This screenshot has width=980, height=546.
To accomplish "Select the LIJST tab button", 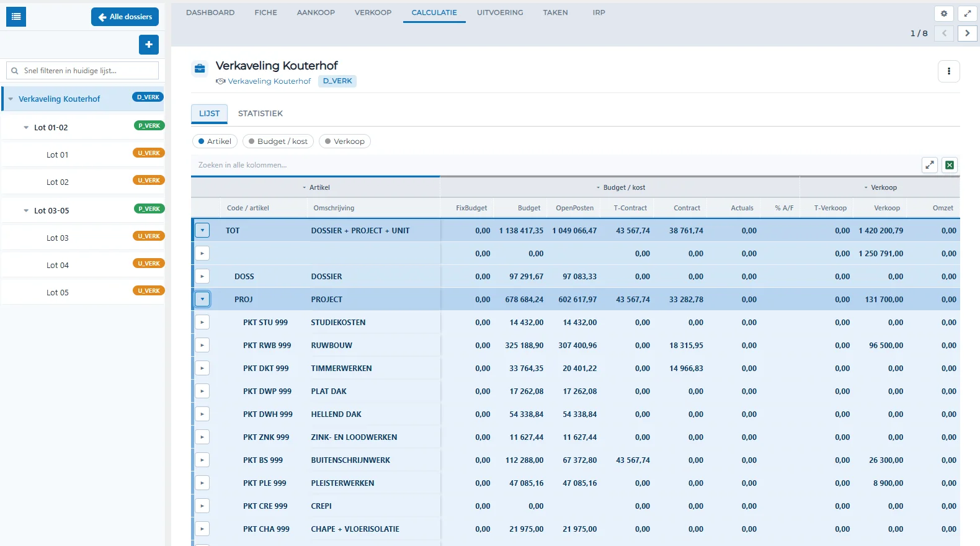I will click(x=209, y=114).
